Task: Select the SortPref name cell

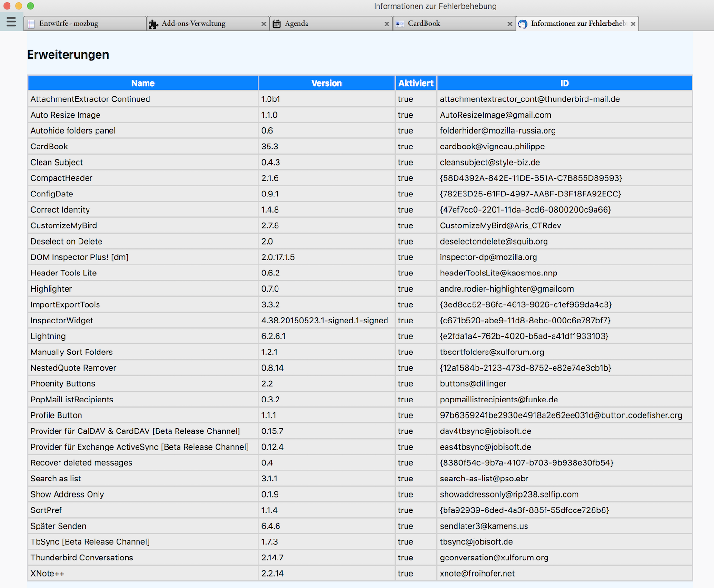Action: [x=143, y=510]
